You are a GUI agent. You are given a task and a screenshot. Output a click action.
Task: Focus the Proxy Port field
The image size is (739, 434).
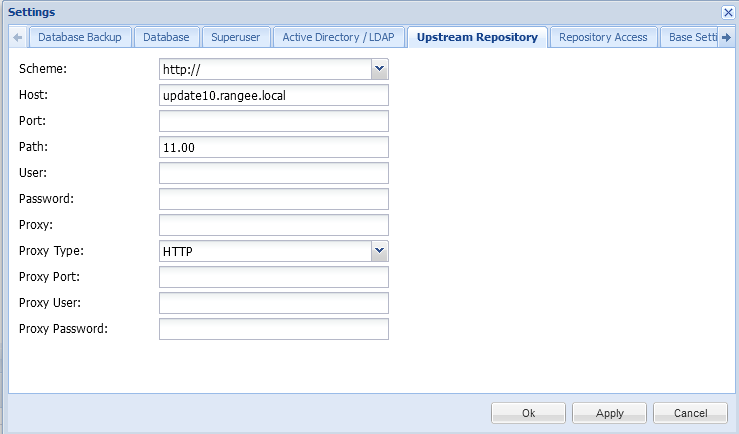(x=273, y=277)
